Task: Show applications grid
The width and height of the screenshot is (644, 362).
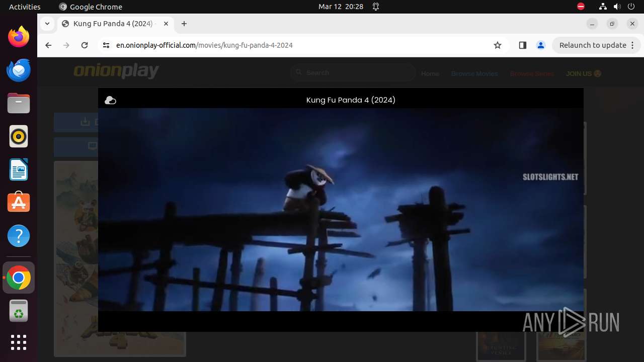Action: pyautogui.click(x=19, y=342)
